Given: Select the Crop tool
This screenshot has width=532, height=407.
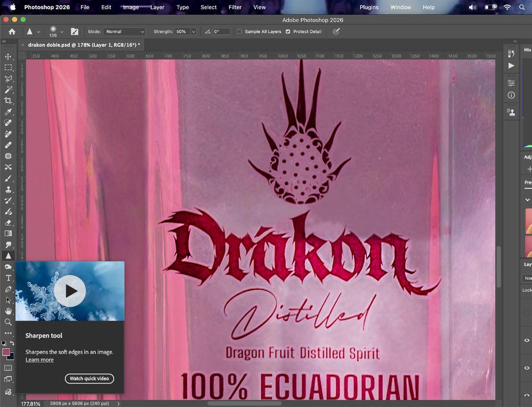Looking at the screenshot, I should pos(8,101).
